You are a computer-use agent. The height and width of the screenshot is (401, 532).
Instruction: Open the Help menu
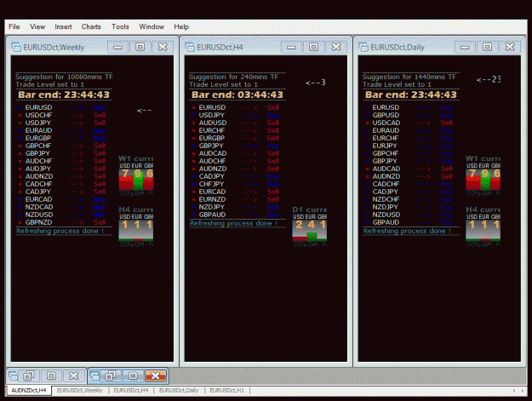click(x=181, y=26)
